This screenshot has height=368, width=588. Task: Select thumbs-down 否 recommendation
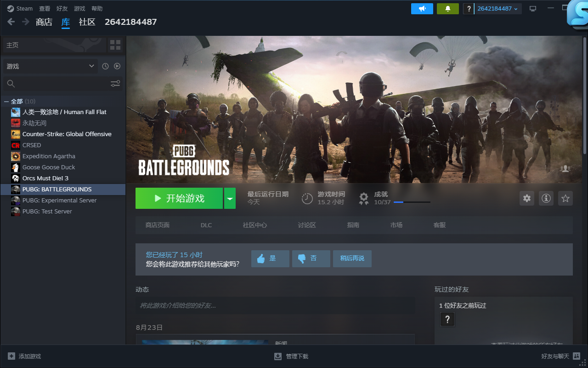point(311,259)
